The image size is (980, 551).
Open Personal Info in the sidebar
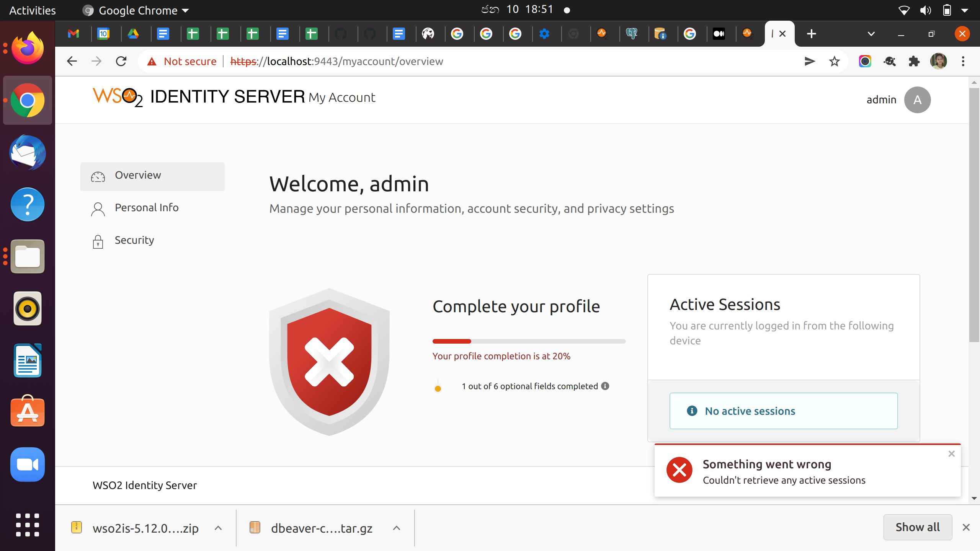click(147, 208)
